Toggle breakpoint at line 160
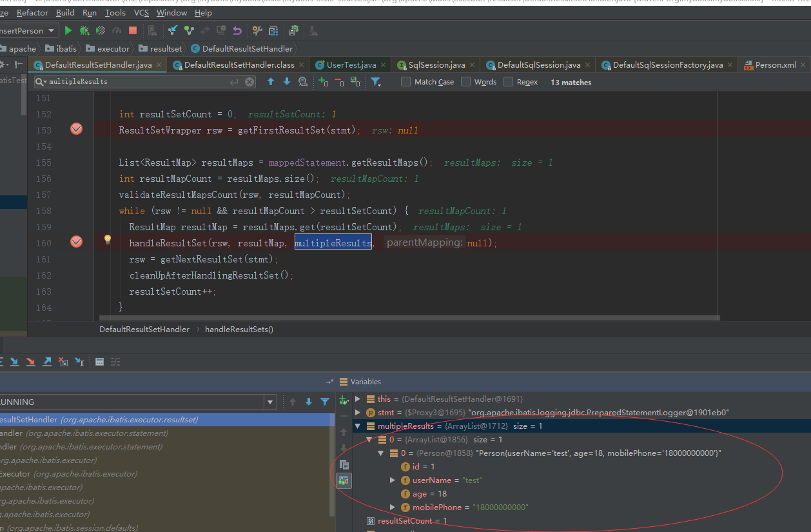811x532 pixels. 76,242
